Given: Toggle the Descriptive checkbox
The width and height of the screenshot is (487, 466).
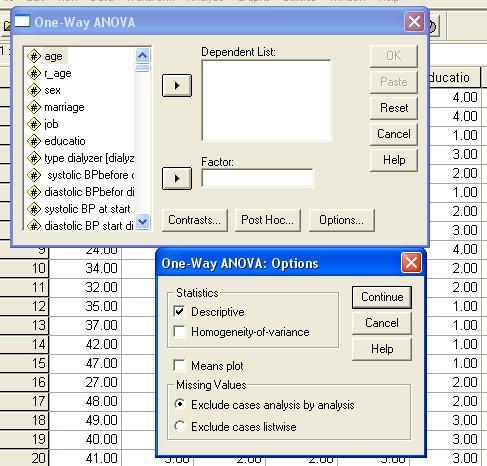Looking at the screenshot, I should [179, 312].
